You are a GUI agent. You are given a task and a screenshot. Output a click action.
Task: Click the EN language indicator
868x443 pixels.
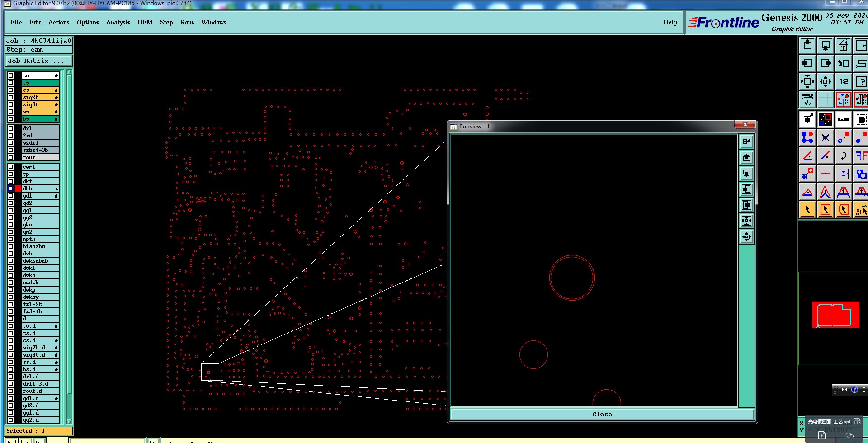(844, 390)
